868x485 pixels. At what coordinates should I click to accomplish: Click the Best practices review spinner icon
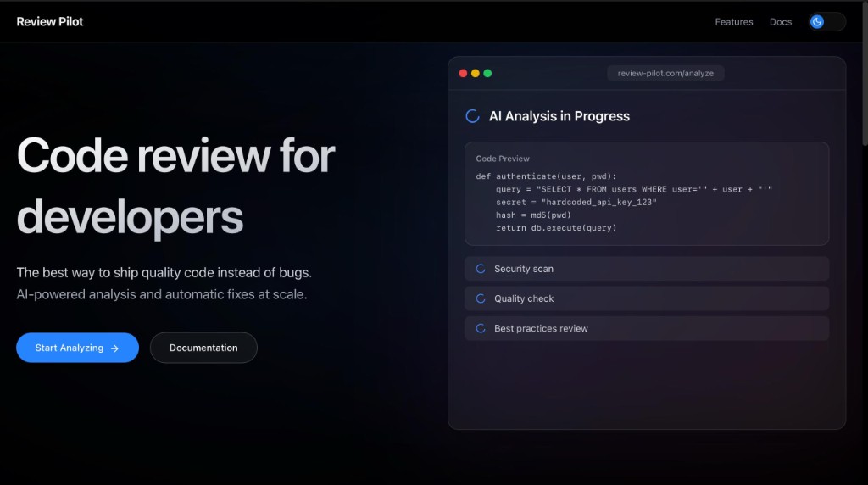coord(481,328)
